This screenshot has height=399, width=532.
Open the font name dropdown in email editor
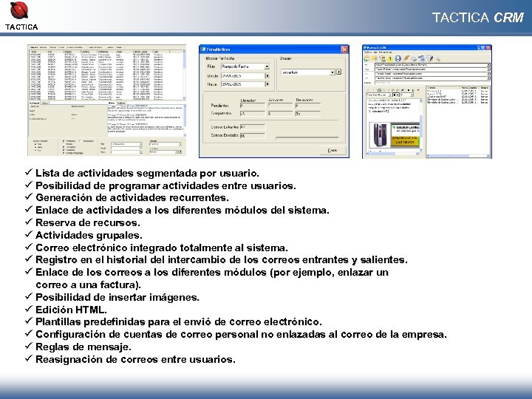(390, 95)
